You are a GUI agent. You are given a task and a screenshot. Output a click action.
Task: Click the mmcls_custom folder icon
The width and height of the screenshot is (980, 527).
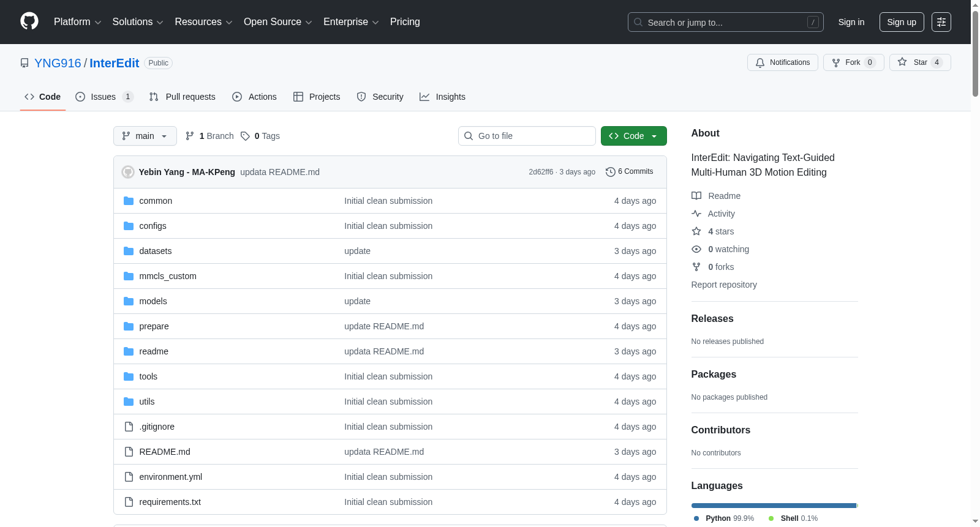point(129,276)
